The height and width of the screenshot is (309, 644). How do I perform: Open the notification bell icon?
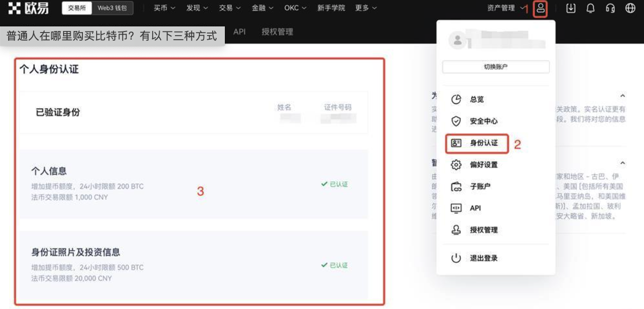pyautogui.click(x=591, y=9)
